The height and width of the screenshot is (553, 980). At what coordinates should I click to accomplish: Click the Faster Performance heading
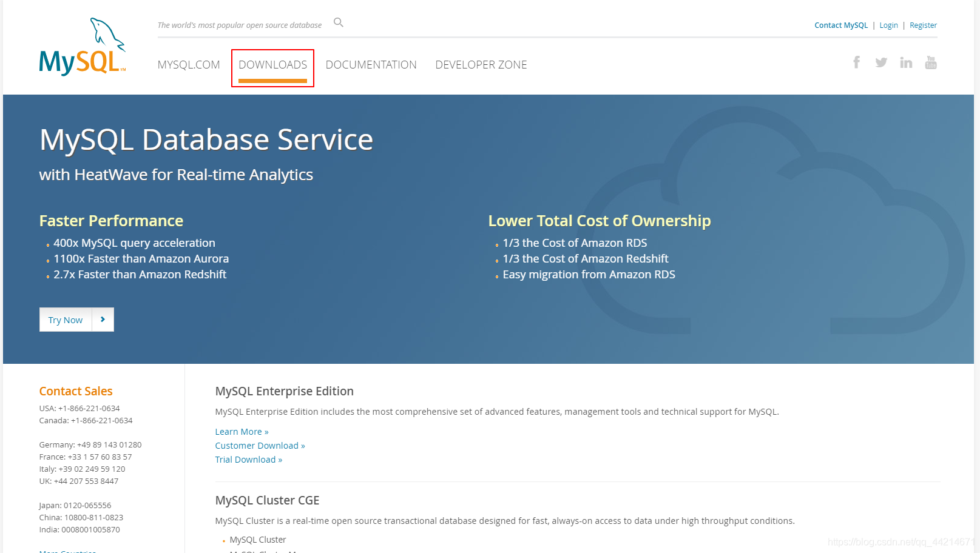111,221
